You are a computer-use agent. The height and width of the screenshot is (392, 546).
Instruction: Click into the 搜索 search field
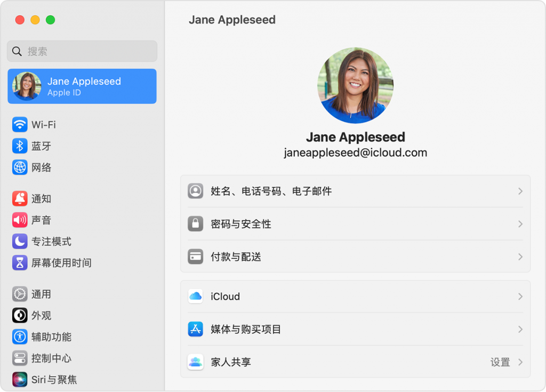click(82, 52)
